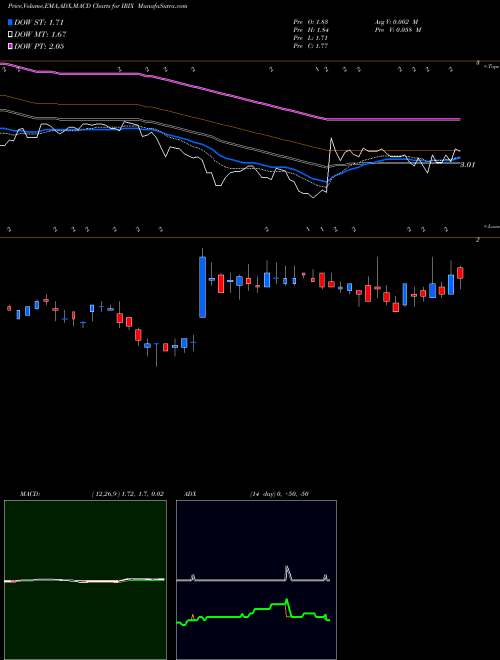Click the 'MACD:' panel heading
This screenshot has height=660, width=500.
click(30, 494)
